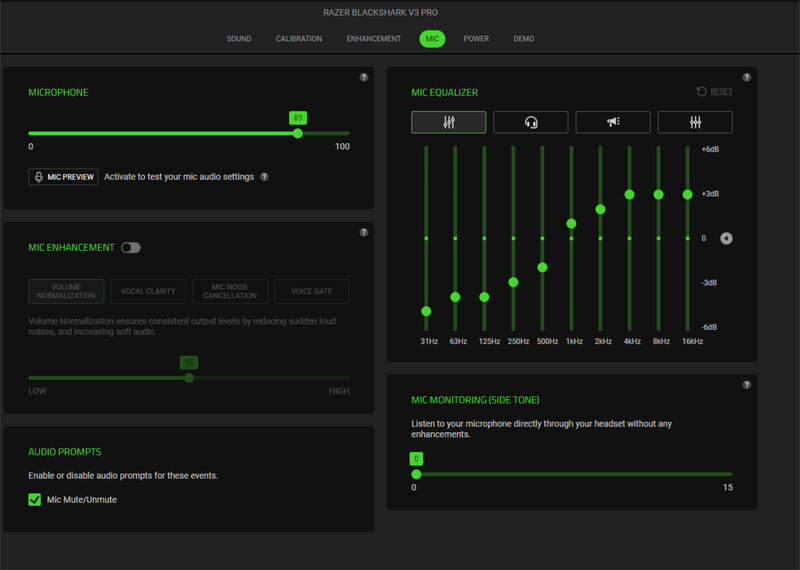Screen dimensions: 800x570
Task: Activate the Mic Preview button
Action: (63, 177)
